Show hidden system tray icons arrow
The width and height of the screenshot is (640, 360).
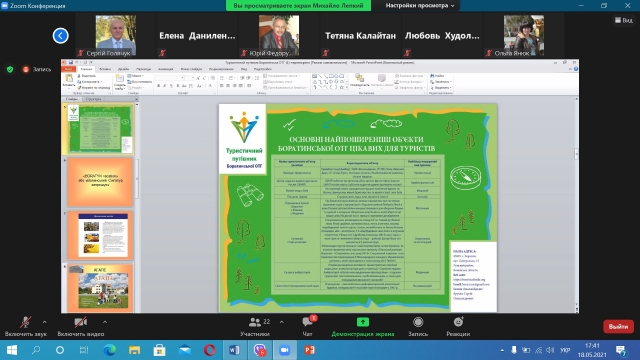click(x=502, y=350)
